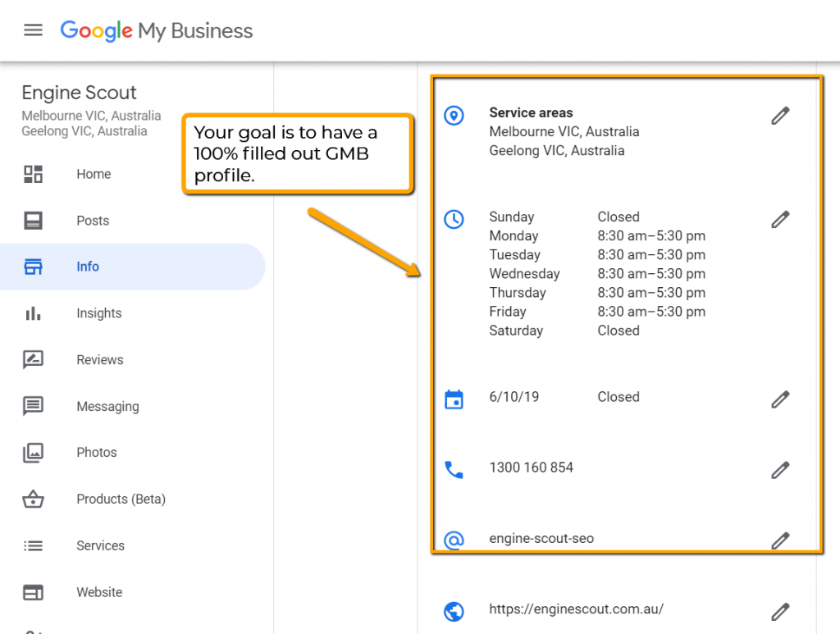Go to Posts in the sidebar
This screenshot has width=840, height=634.
pyautogui.click(x=92, y=221)
